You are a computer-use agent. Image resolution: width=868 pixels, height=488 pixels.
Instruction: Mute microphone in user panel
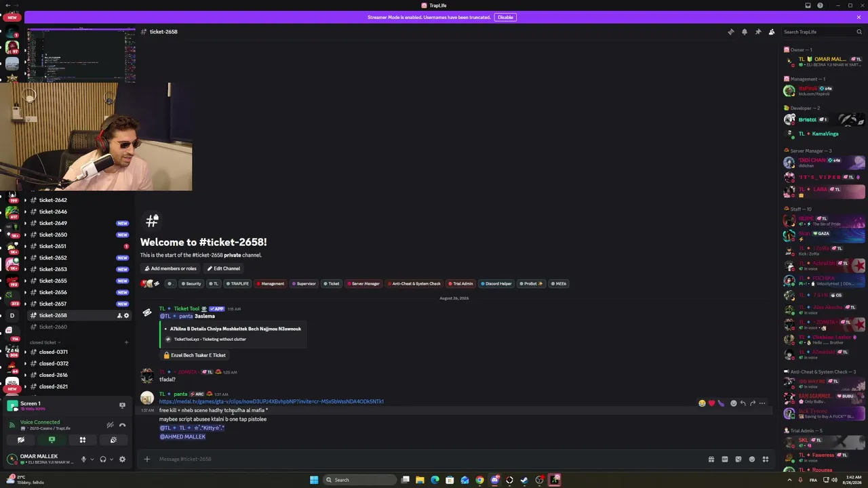click(x=83, y=459)
